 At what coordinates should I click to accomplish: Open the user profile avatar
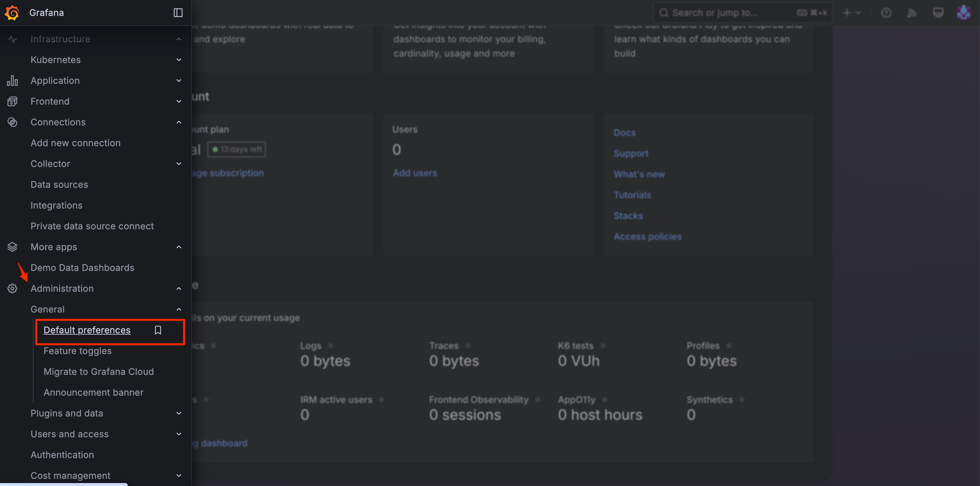point(964,13)
